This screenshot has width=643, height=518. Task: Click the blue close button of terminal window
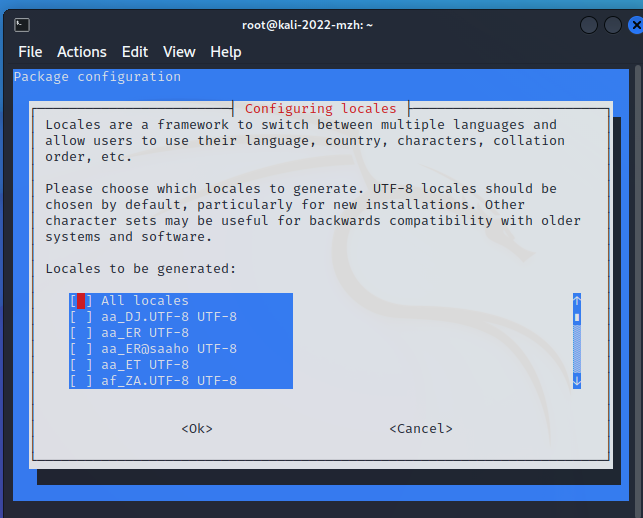(636, 25)
